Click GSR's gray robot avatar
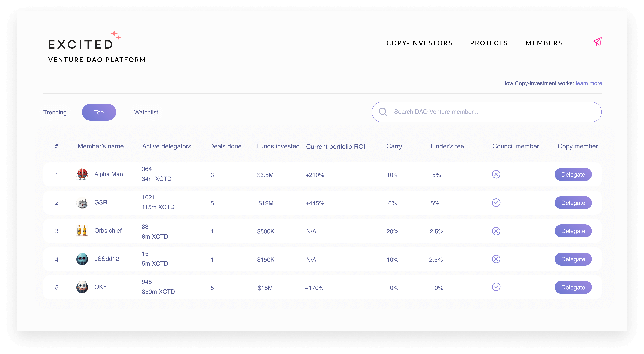Image resolution: width=644 pixels, height=354 pixels. click(82, 203)
